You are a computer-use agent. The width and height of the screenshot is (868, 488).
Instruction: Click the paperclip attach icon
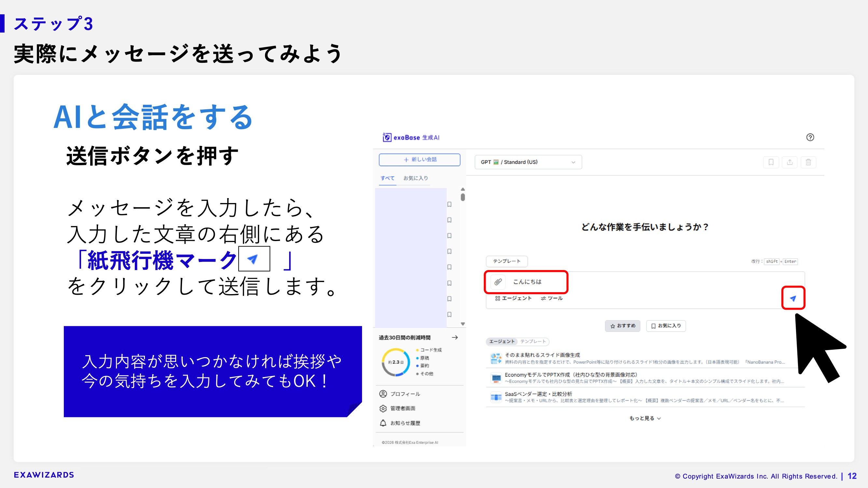[498, 281]
